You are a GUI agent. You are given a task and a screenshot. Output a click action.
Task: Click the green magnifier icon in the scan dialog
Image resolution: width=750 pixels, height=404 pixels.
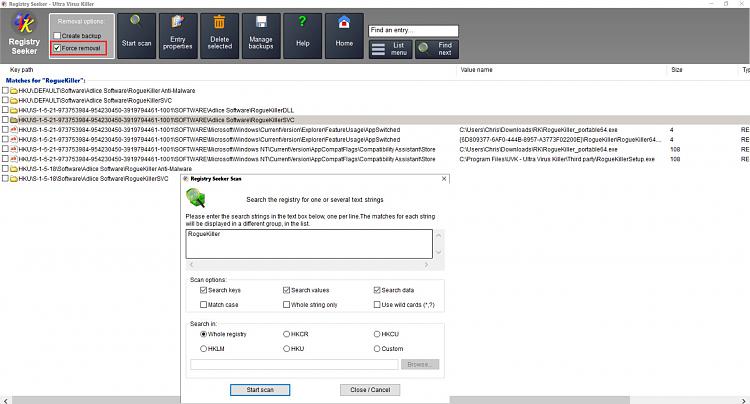tap(196, 197)
